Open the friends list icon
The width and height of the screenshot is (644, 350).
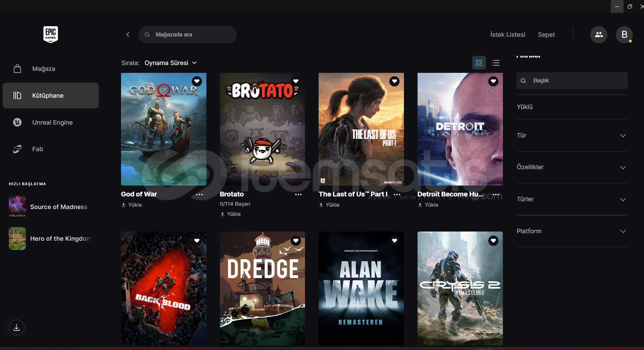click(x=599, y=34)
